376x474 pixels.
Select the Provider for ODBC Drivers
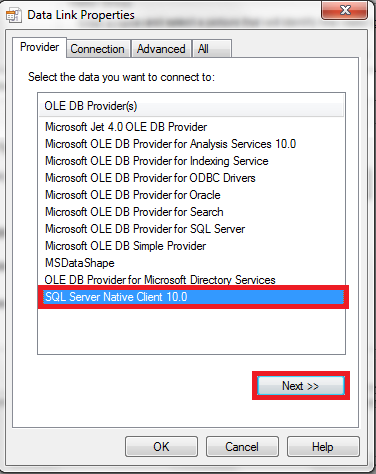(x=150, y=178)
